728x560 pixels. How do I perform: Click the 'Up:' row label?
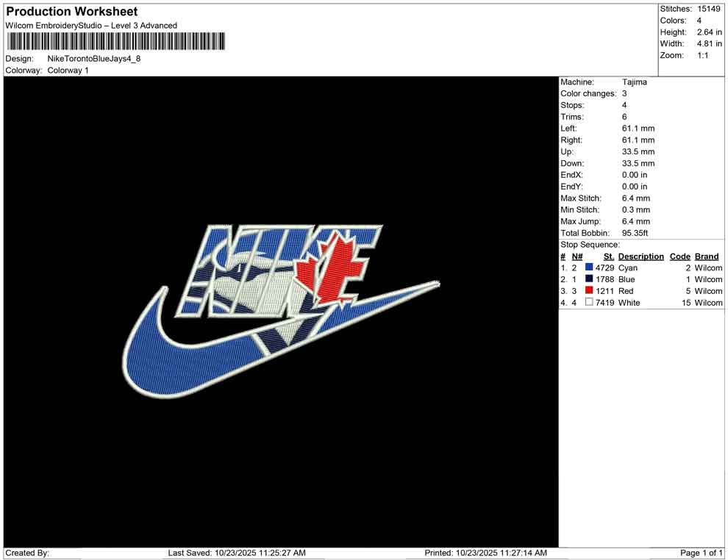(x=567, y=151)
